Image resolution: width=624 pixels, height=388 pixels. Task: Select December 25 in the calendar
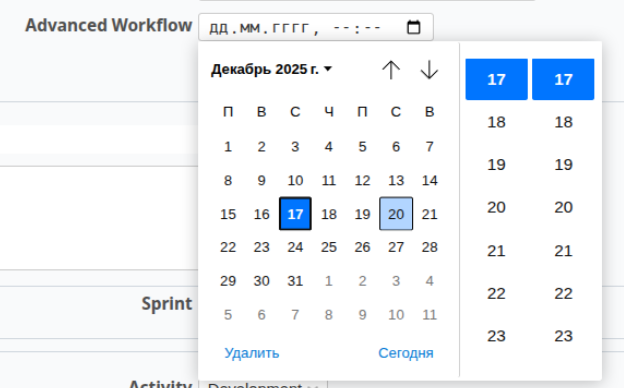(329, 247)
